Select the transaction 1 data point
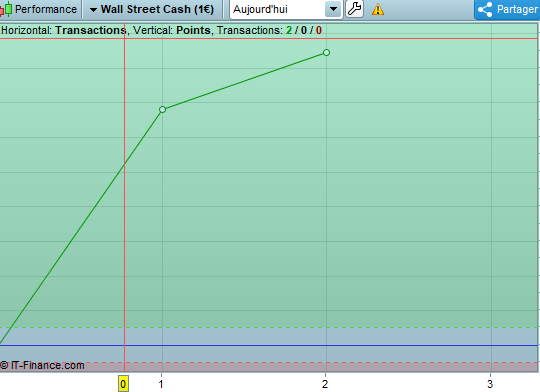Screen dimensions: 540x392 pyautogui.click(x=163, y=110)
